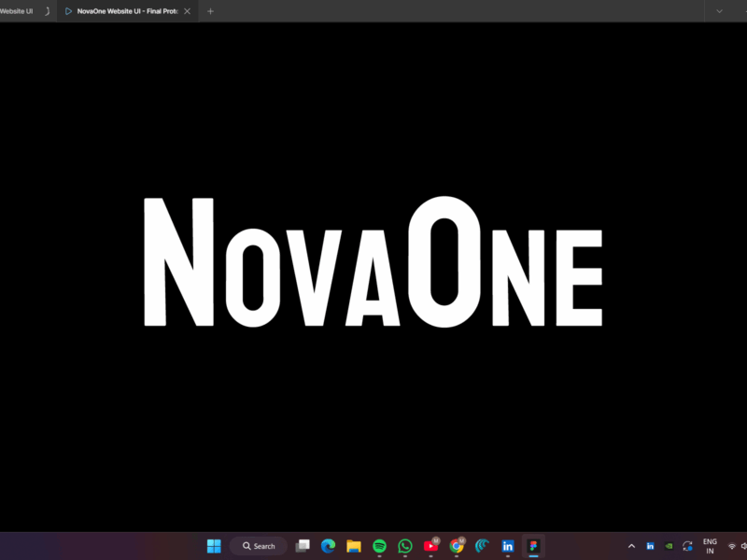Click the taskbar Search box
747x560 pixels.
(x=259, y=546)
